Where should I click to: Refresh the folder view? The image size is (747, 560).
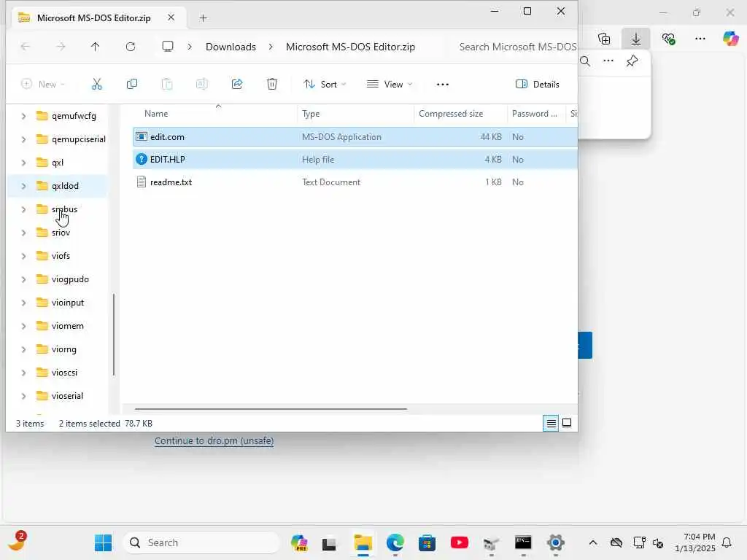[131, 47]
